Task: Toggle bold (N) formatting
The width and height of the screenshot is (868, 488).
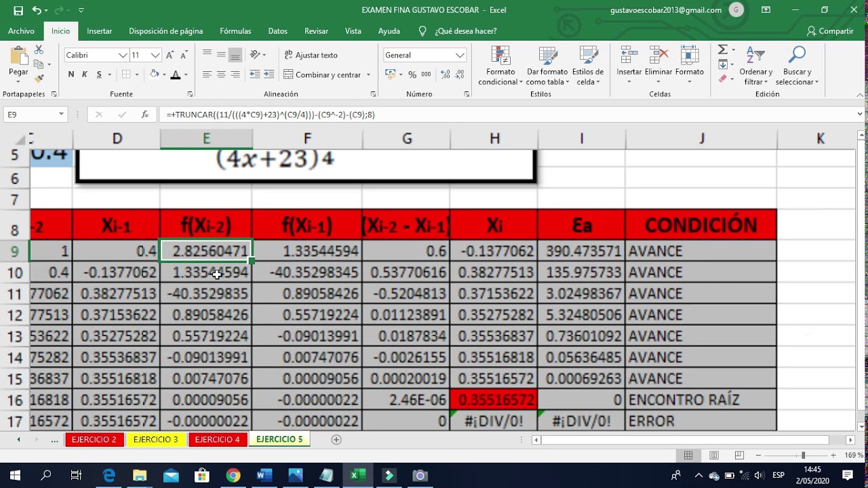Action: (71, 75)
